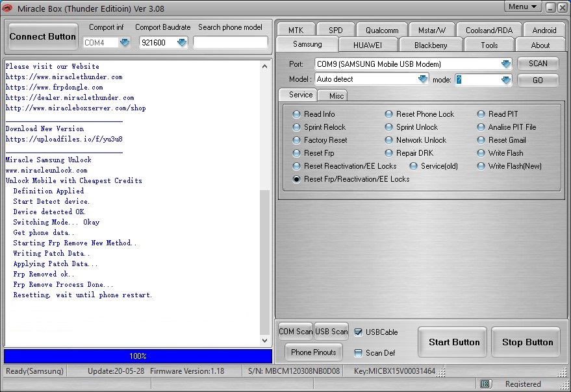Screen dimensions: 571x392
Task: Click the Start Button
Action: click(x=452, y=342)
